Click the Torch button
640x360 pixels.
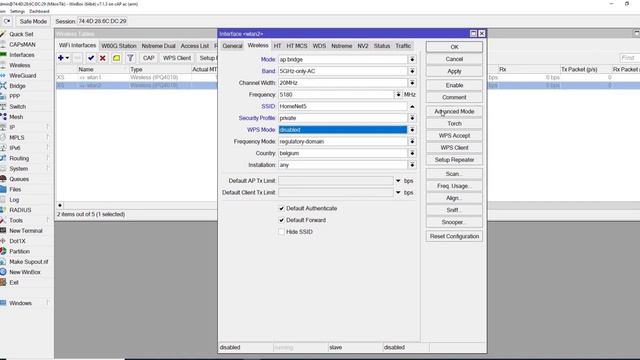tap(454, 124)
